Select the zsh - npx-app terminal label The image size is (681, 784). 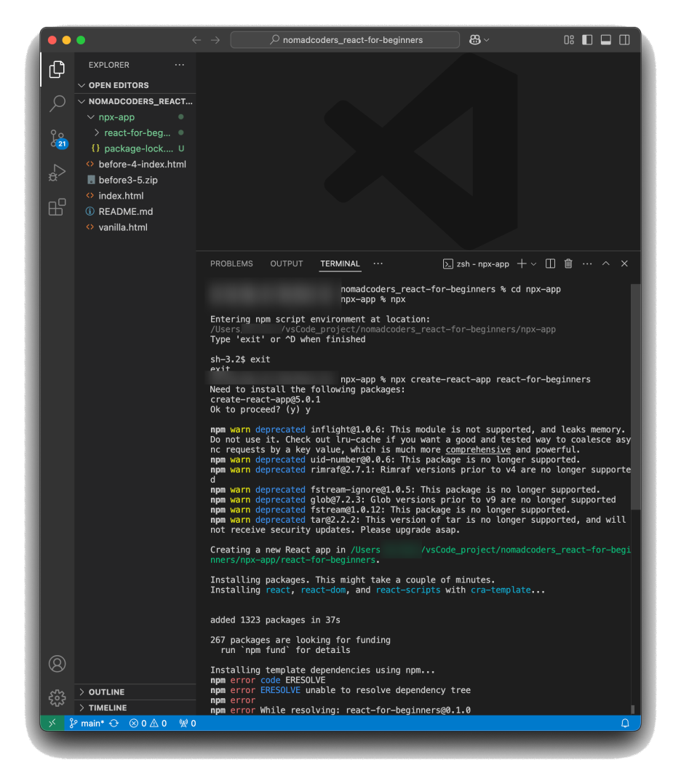coord(476,264)
